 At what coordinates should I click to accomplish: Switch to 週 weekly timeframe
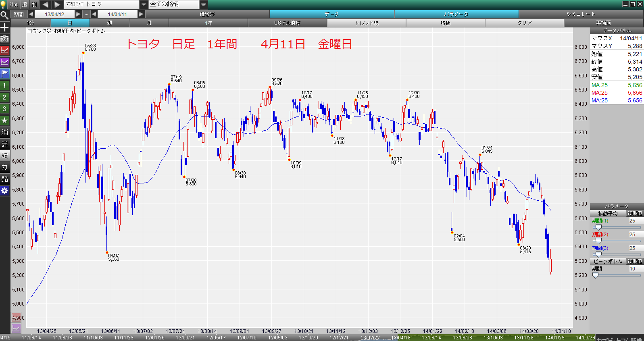click(110, 23)
